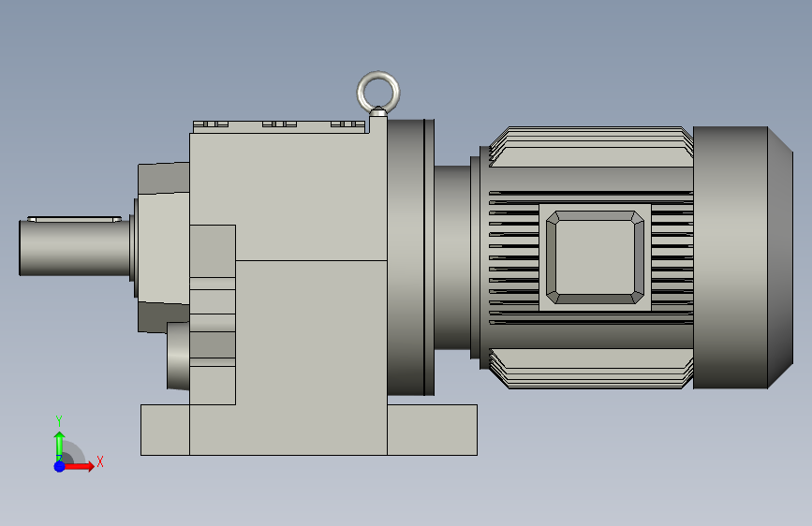Select the output shaft of the gearbox
The width and height of the screenshot is (812, 526).
74,247
